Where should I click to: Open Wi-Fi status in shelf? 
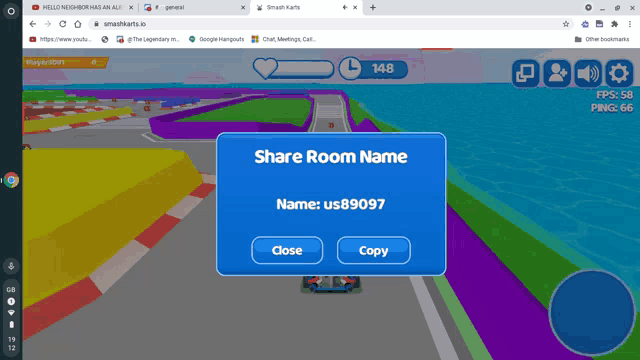point(11,313)
